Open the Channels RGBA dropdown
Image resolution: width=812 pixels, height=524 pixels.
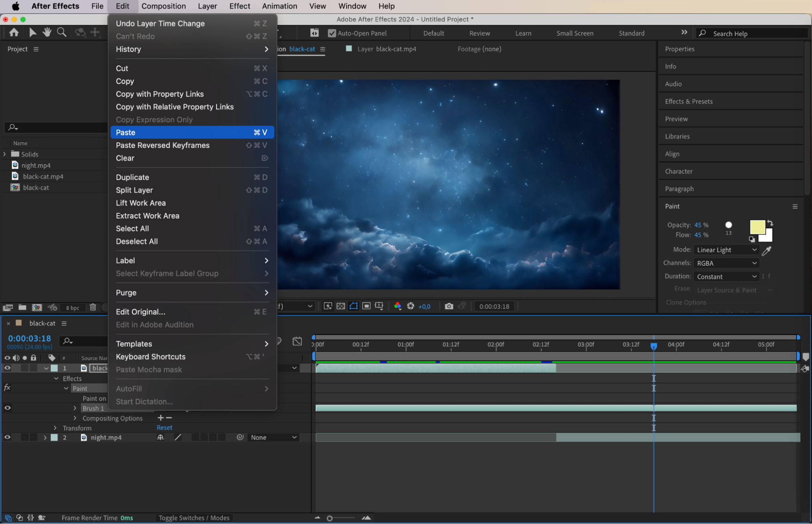pos(726,263)
